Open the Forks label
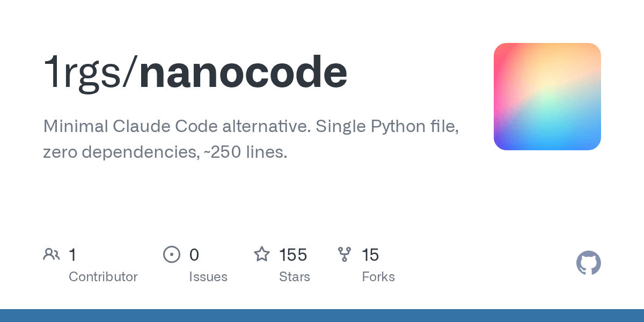 pos(378,277)
